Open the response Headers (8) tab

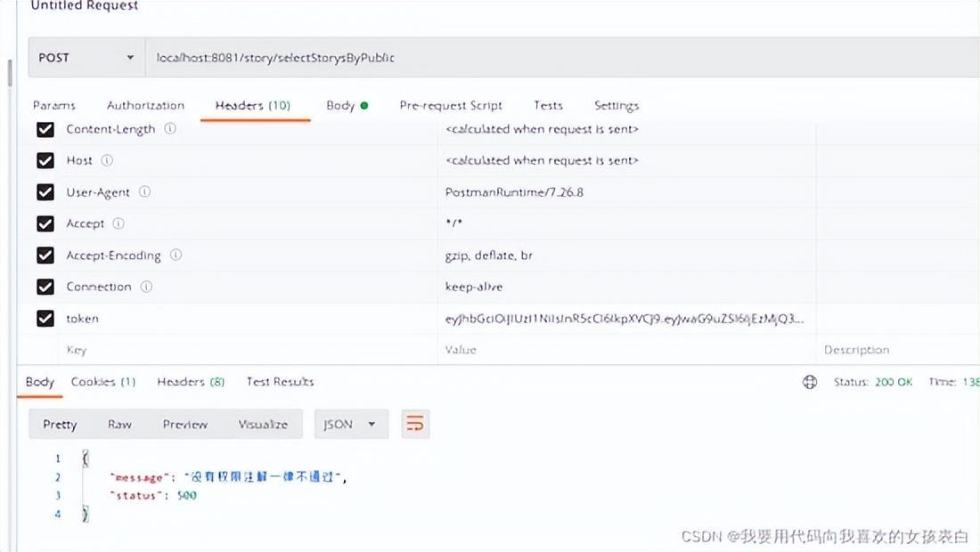pos(191,382)
